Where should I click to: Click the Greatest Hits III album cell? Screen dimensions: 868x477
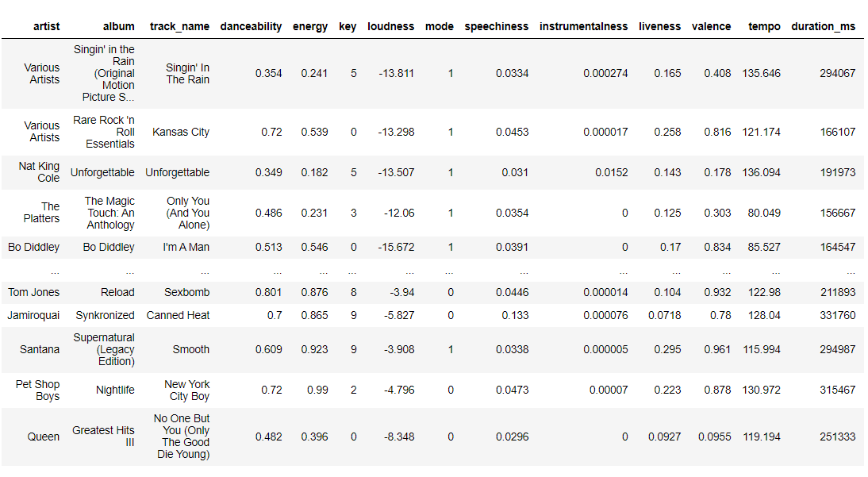(103, 436)
